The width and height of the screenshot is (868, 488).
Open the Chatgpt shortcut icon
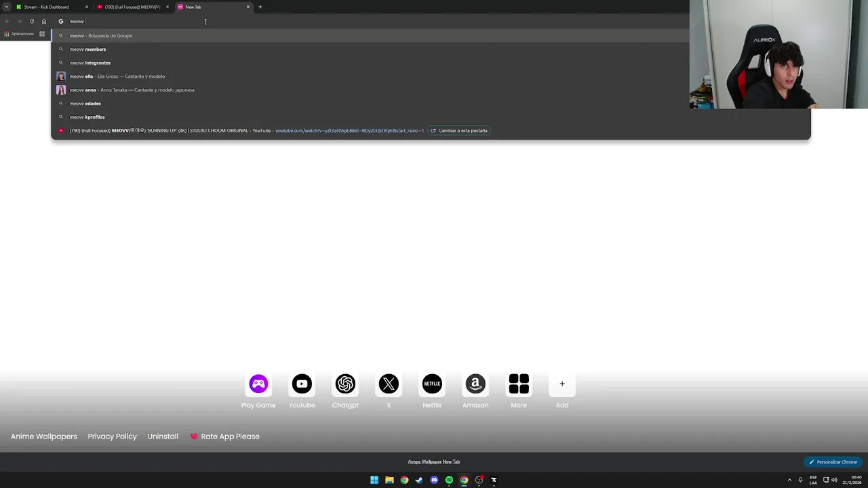[345, 384]
